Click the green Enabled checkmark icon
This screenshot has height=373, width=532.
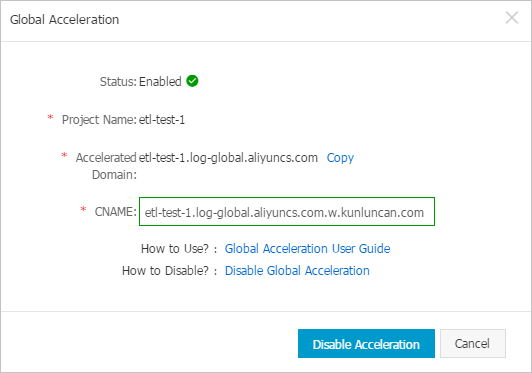192,81
